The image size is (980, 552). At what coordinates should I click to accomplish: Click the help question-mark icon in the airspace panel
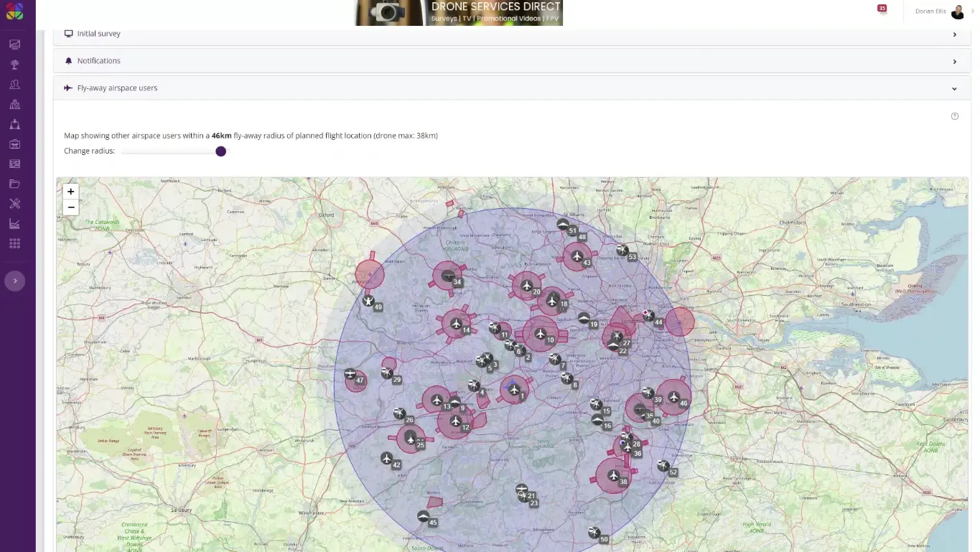coord(954,116)
